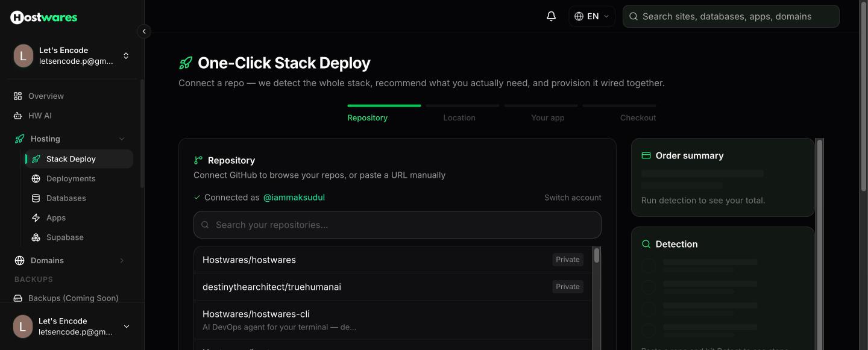
Task: Click the page vertical scrollbar at far right
Action: [864, 96]
